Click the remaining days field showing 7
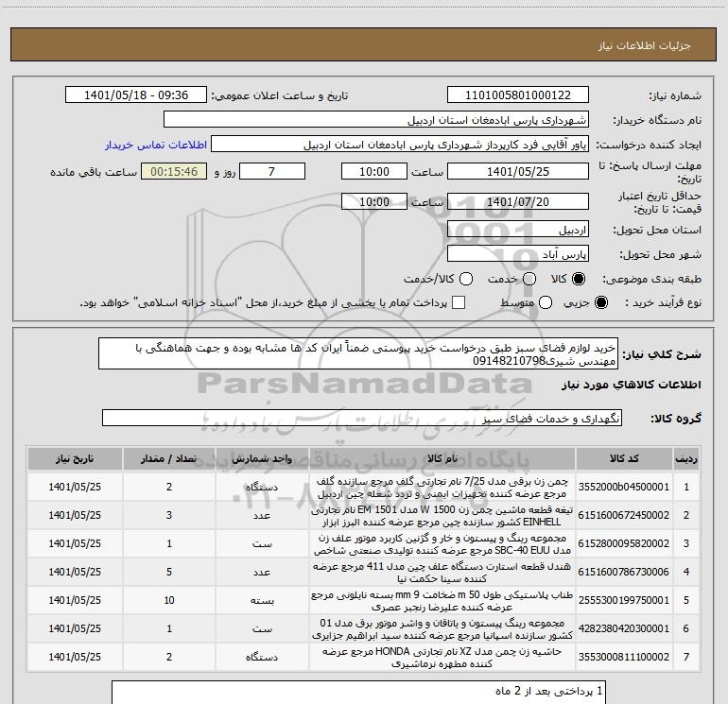The image size is (728, 704). tap(272, 172)
